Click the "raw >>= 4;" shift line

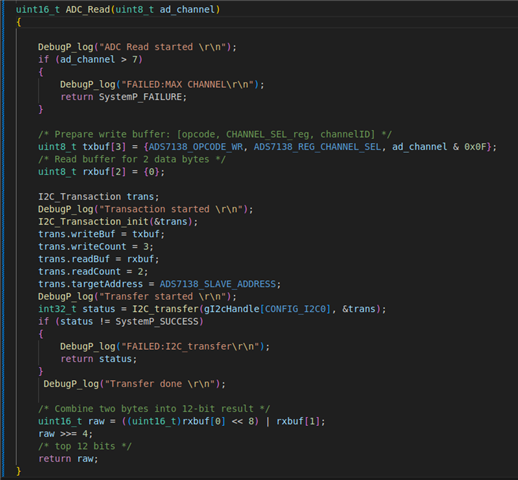click(65, 434)
